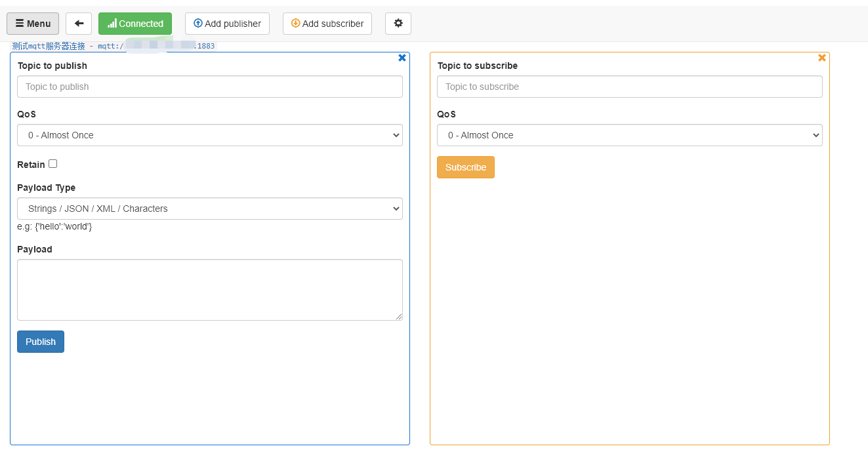Click the Payload textarea resize handle
This screenshot has width=868, height=461.
point(399,317)
